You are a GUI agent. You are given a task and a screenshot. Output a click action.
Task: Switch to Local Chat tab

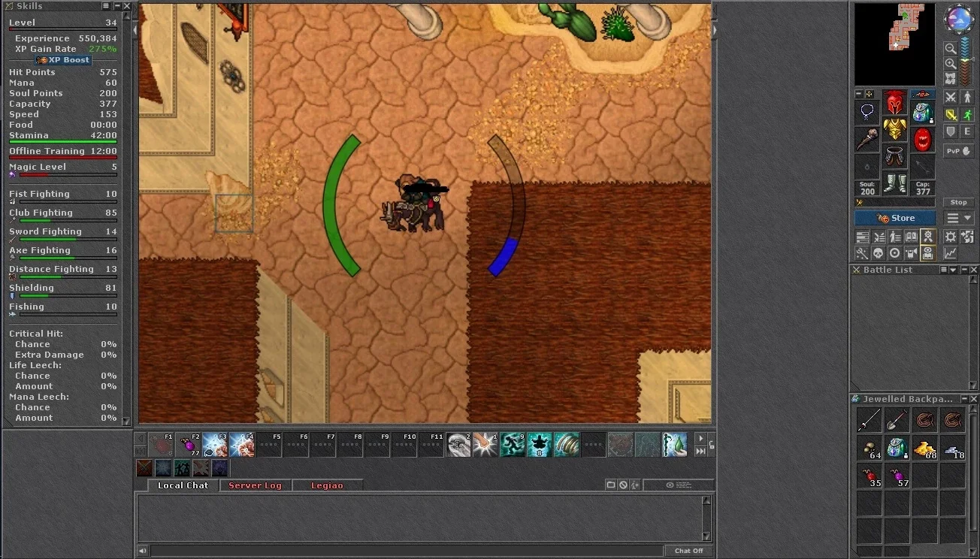pos(183,485)
